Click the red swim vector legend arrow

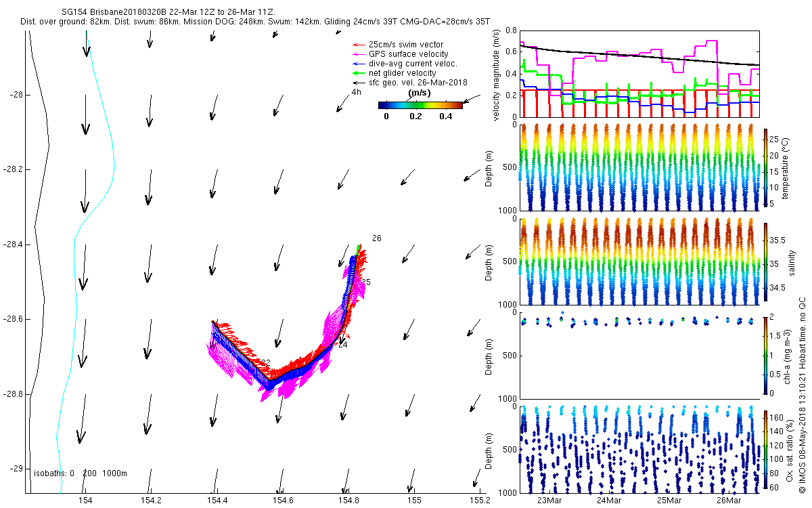tap(359, 45)
